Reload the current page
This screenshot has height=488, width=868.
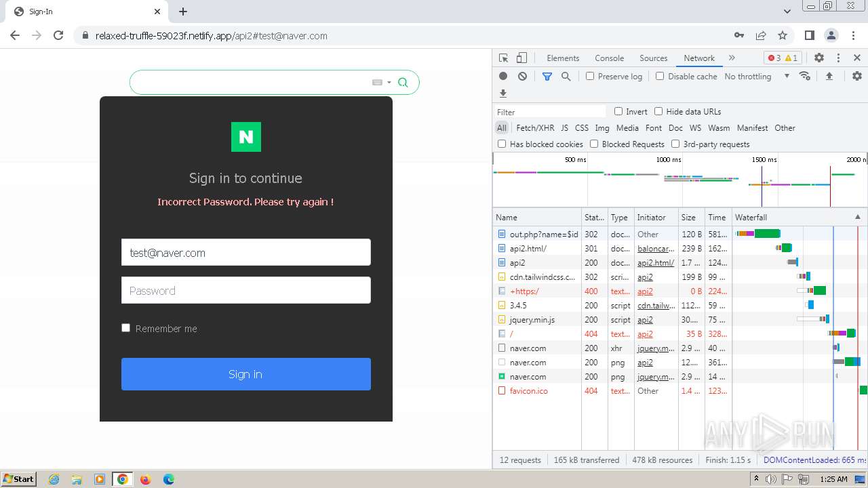58,35
